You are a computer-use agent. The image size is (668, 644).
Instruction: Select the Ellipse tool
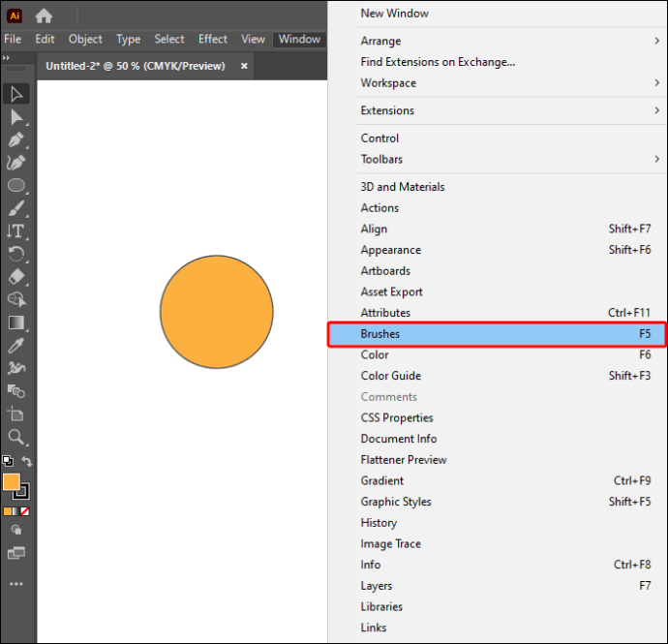pos(16,185)
